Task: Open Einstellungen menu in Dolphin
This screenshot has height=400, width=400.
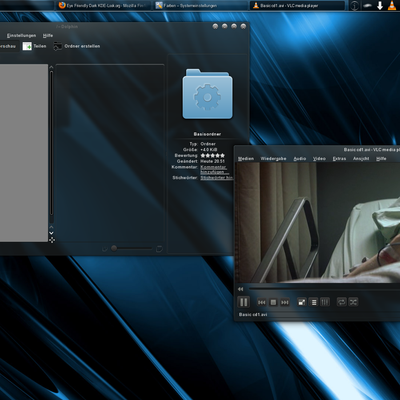Action: click(21, 35)
